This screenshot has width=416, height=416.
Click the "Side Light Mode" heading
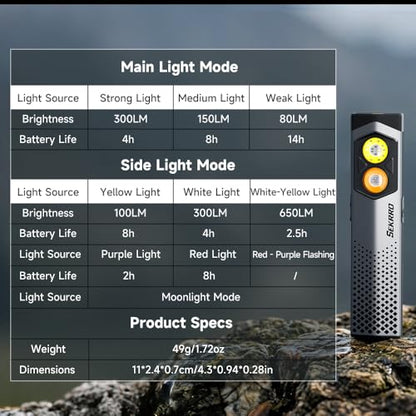click(x=178, y=165)
